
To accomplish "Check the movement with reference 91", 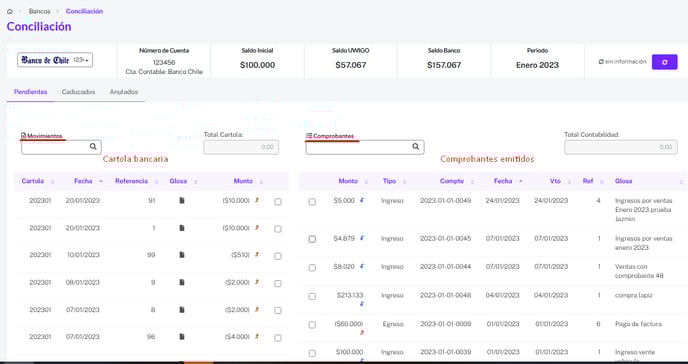I will pos(278,202).
